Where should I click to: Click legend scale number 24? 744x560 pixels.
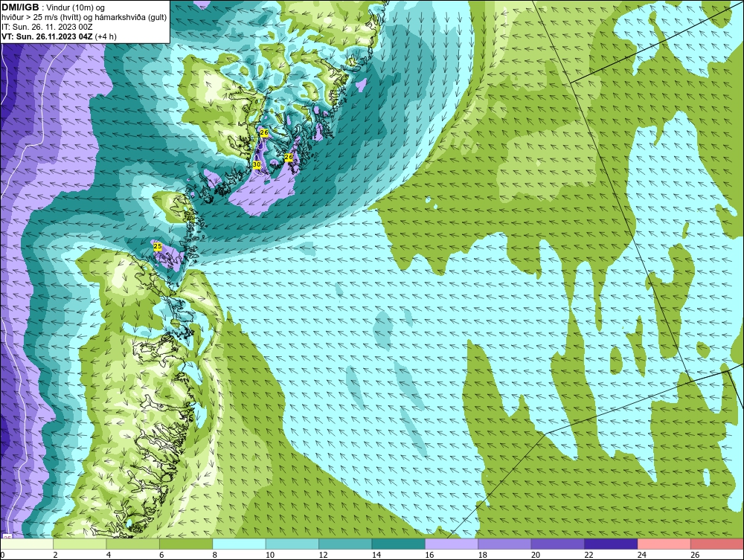click(x=642, y=555)
